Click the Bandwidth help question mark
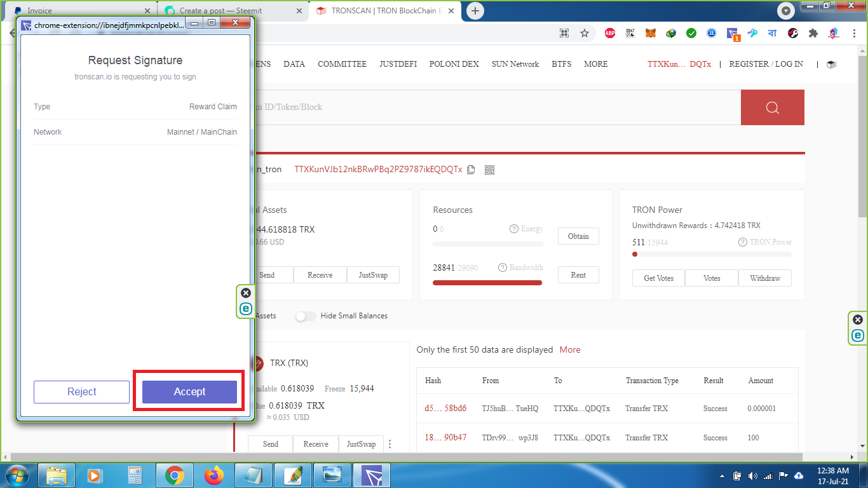The image size is (868, 488). [503, 268]
